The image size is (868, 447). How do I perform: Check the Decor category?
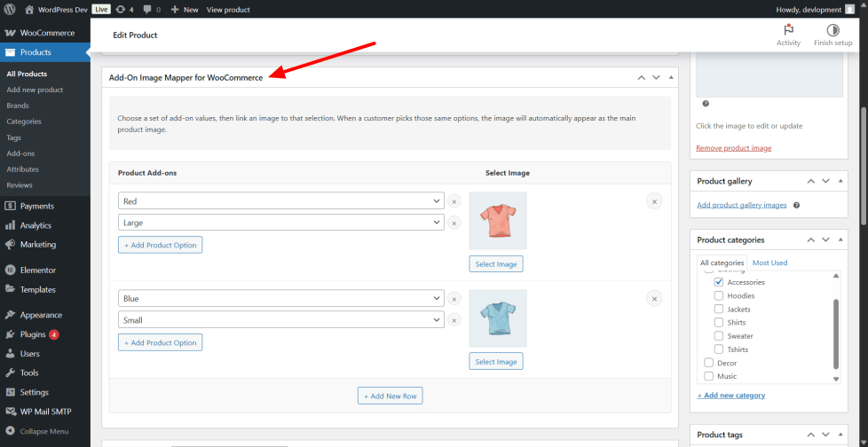(x=708, y=363)
